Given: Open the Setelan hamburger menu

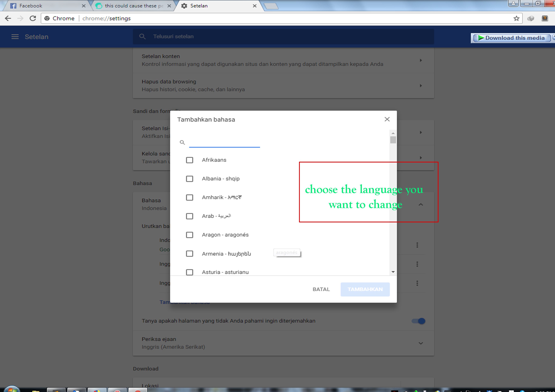Looking at the screenshot, I should pyautogui.click(x=15, y=37).
